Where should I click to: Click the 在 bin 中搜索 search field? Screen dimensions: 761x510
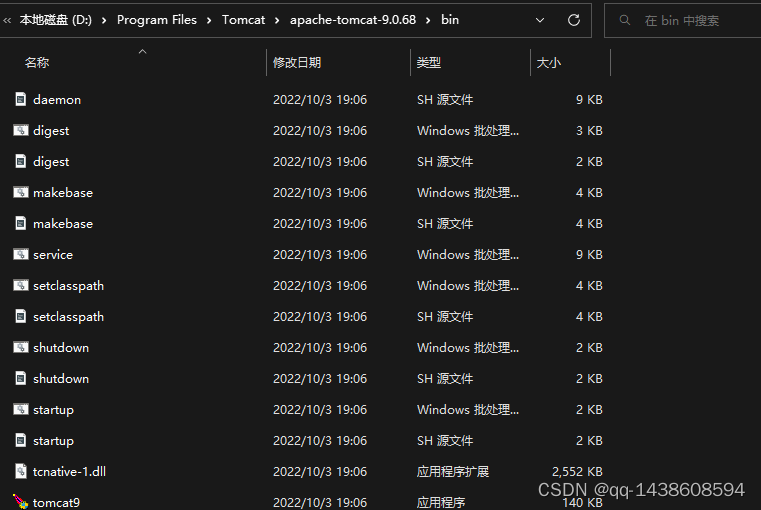click(x=682, y=20)
